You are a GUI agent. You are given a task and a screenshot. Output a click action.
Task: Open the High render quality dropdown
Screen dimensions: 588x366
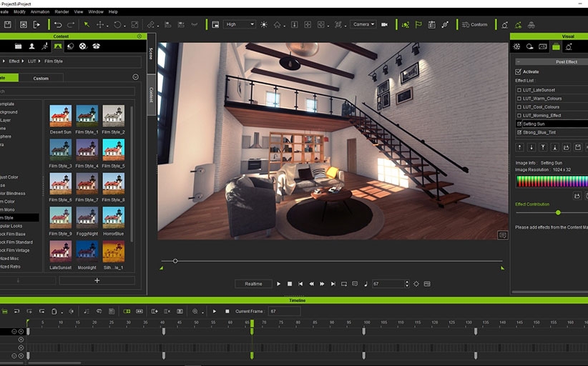[x=240, y=24]
